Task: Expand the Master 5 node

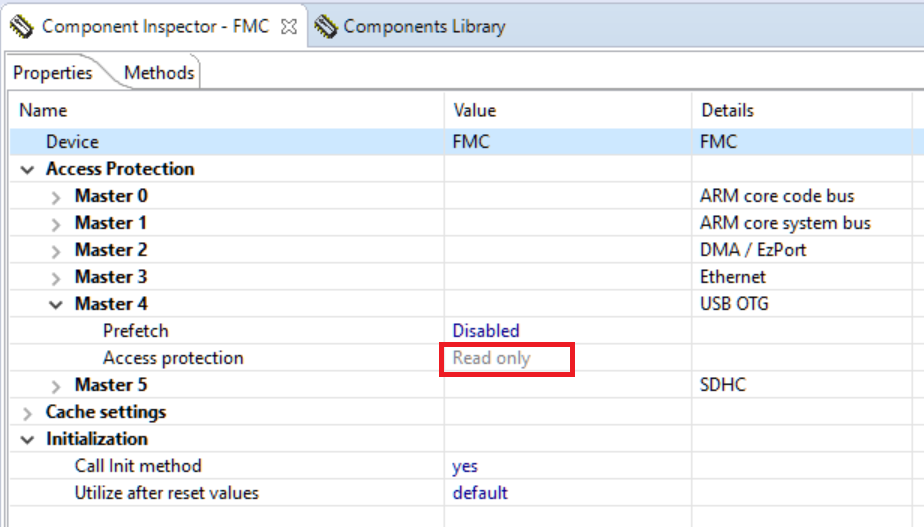Action: (56, 386)
